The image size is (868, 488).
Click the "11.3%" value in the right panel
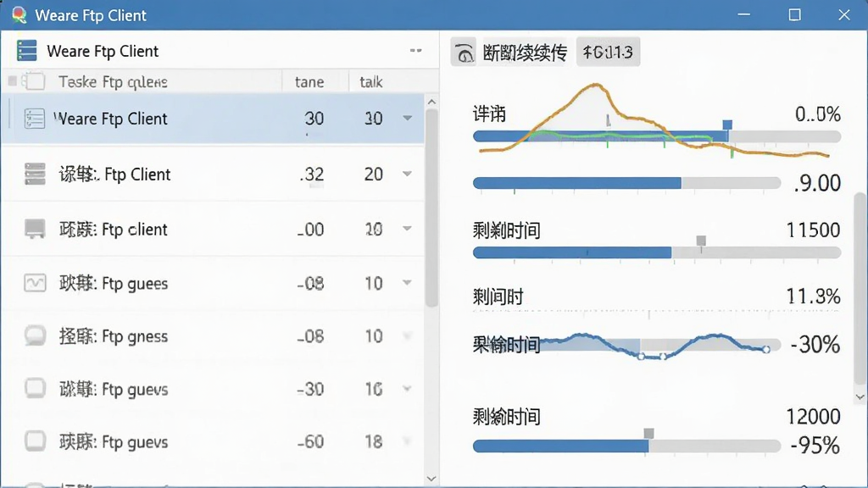click(813, 297)
